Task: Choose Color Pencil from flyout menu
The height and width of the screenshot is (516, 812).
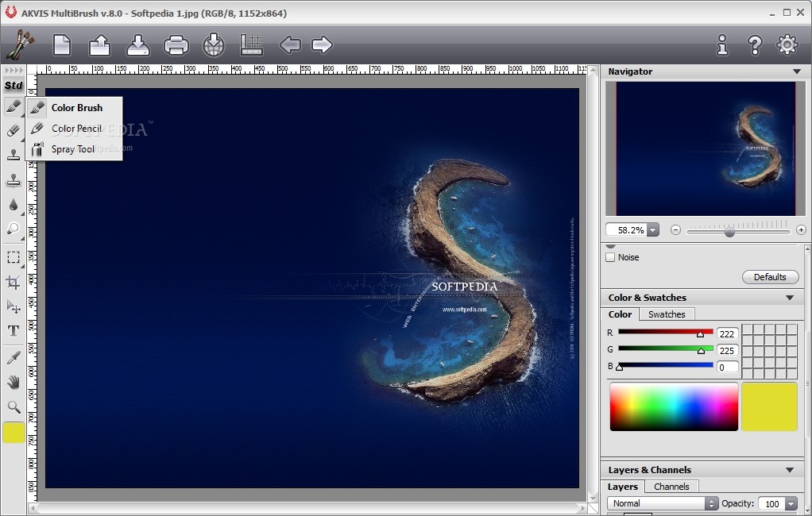Action: (74, 129)
